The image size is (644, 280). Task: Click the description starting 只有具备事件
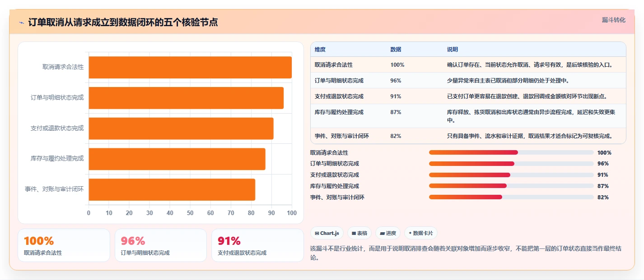click(x=530, y=136)
